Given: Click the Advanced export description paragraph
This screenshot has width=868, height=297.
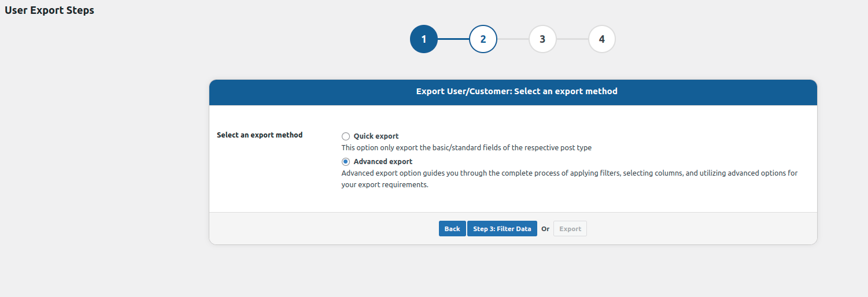Looking at the screenshot, I should coord(569,173).
